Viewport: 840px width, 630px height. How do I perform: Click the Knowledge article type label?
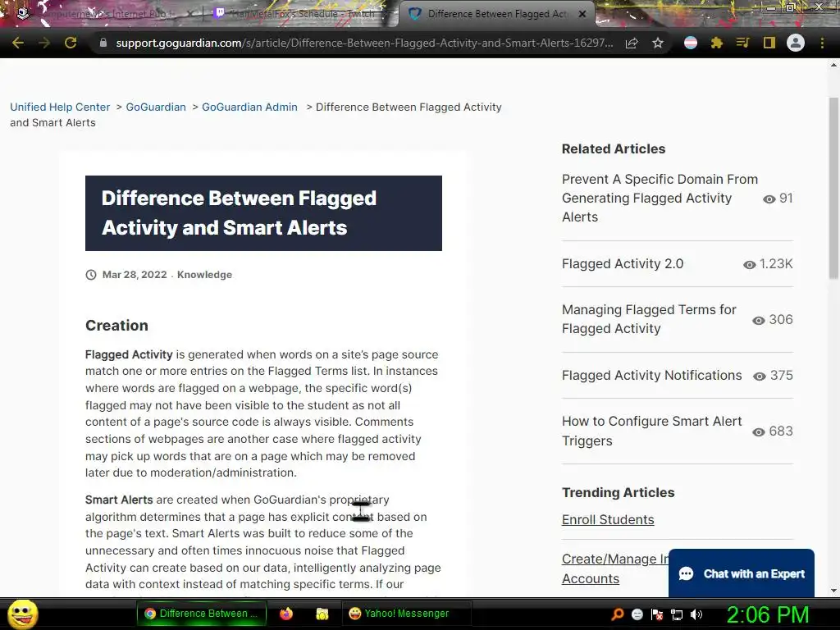coord(204,275)
